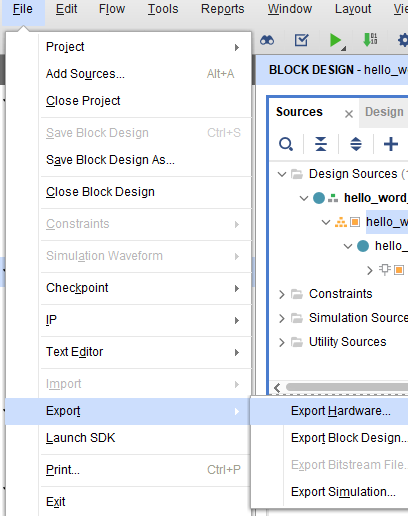Select the Utility Sources label
Viewport: 408px width, 516px height.
(x=348, y=342)
